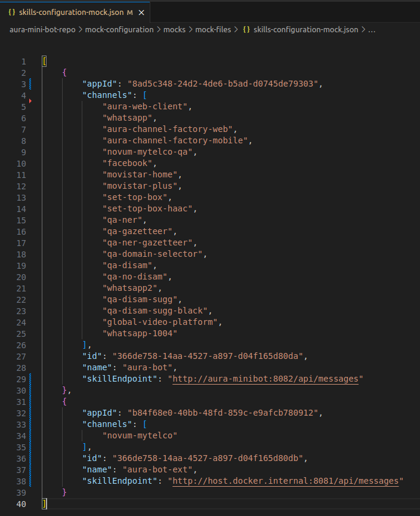Open aura-mini-bot-repo breadcrumb
This screenshot has width=420, height=516.
[42, 30]
